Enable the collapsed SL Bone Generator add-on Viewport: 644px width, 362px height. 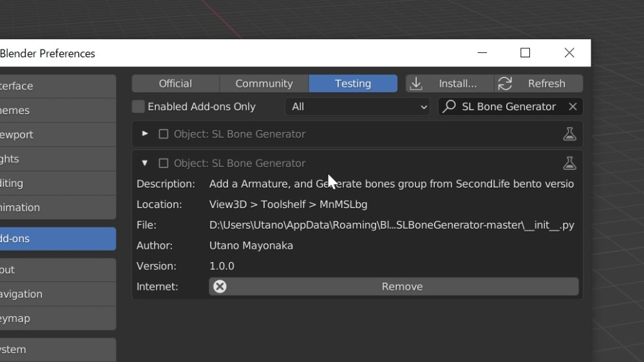pyautogui.click(x=164, y=135)
